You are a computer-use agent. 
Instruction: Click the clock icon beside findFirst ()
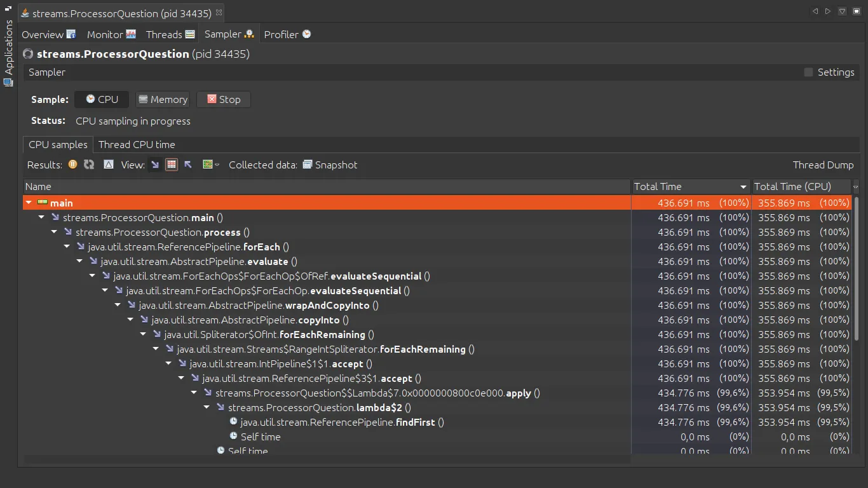click(x=233, y=421)
